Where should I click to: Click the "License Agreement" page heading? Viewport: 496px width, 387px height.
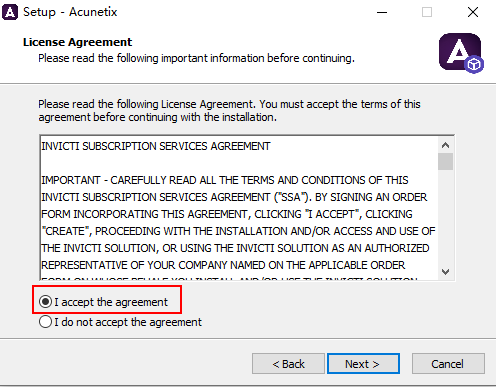[x=77, y=42]
